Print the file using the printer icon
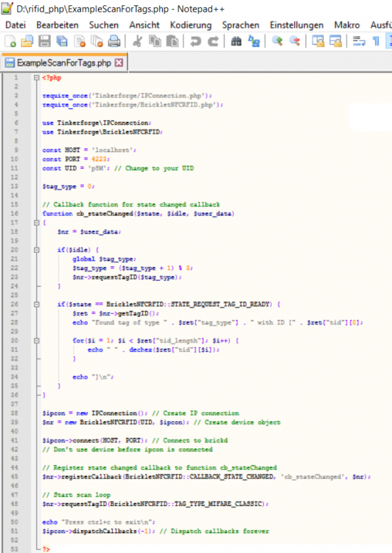Screen dimensions: 392x553 click(114, 41)
